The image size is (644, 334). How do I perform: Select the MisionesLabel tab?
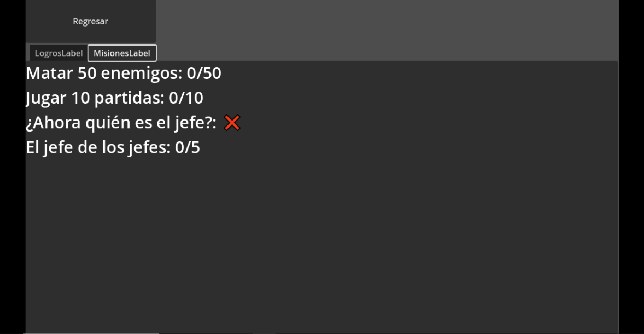tap(122, 53)
